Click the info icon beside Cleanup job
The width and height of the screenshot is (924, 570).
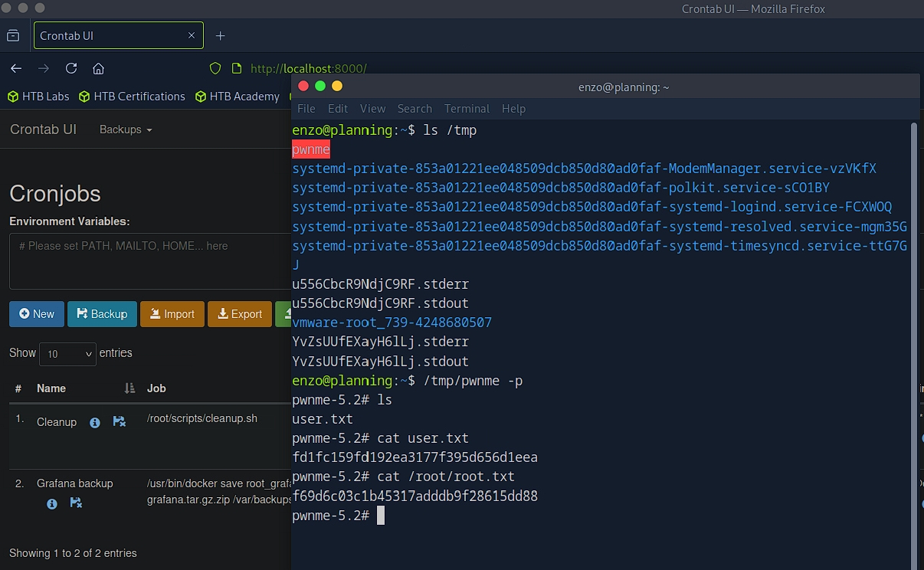click(x=95, y=423)
